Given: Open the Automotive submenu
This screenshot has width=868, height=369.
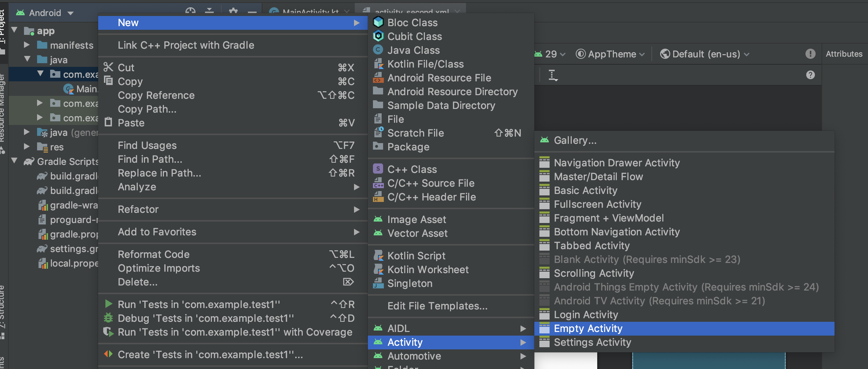Looking at the screenshot, I should coord(451,356).
